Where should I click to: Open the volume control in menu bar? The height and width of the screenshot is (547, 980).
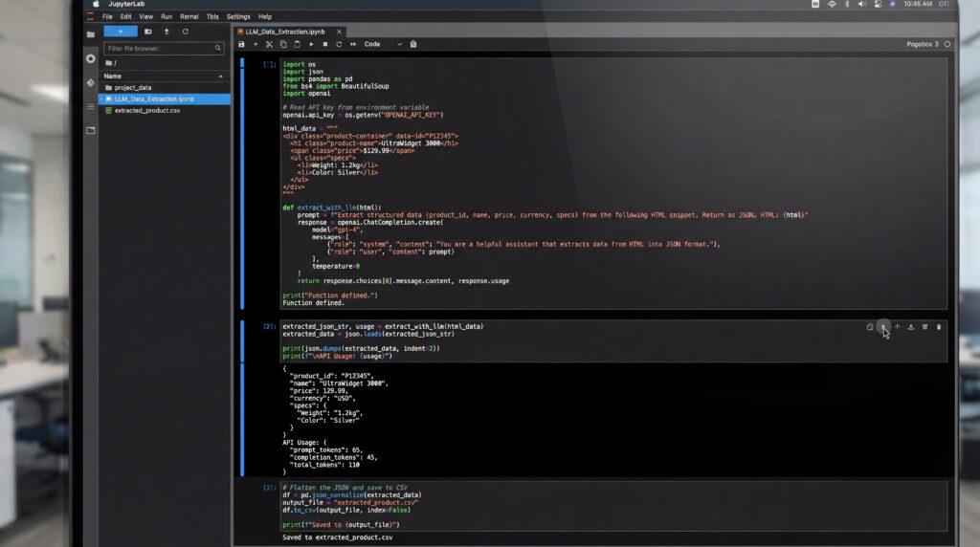tap(862, 4)
